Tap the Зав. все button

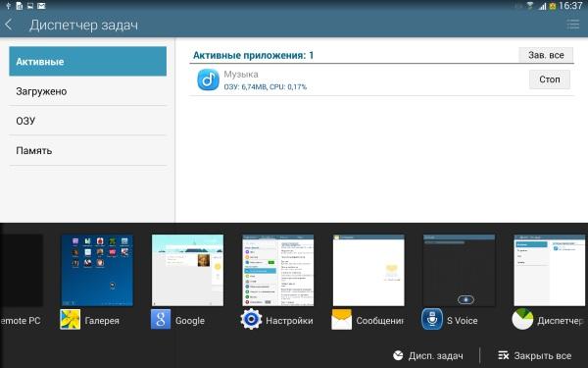click(546, 55)
